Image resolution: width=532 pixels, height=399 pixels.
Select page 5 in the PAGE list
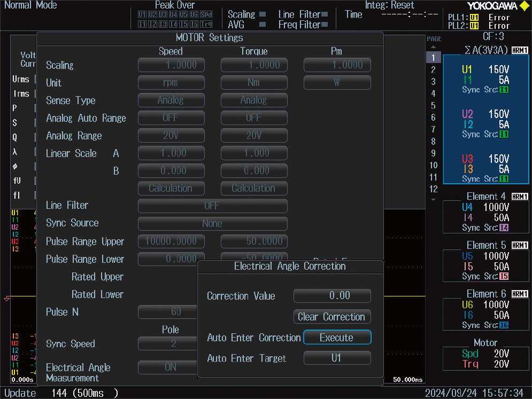coord(433,106)
